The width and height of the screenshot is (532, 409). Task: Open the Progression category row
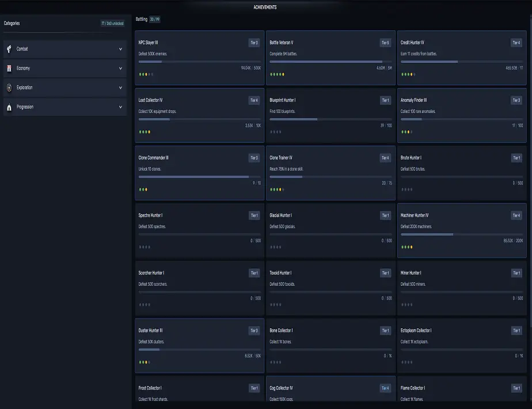click(65, 107)
